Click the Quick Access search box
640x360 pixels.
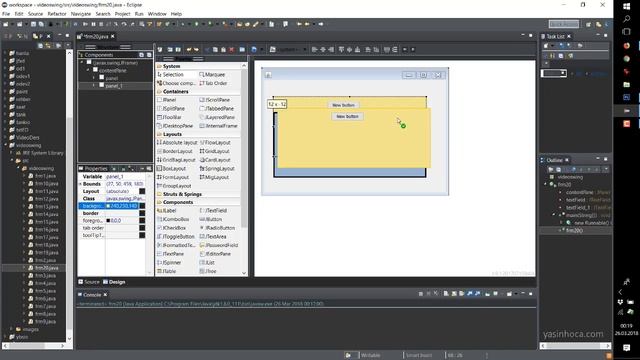pyautogui.click(x=564, y=24)
